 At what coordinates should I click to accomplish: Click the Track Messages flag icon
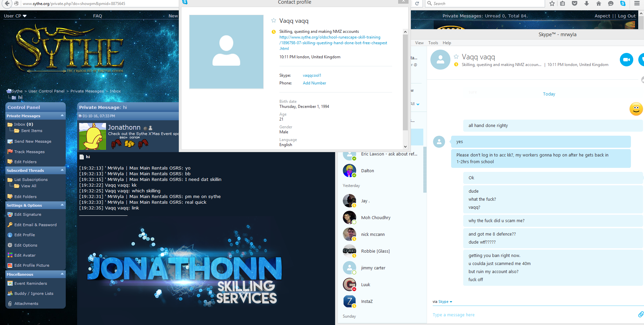[x=10, y=151]
